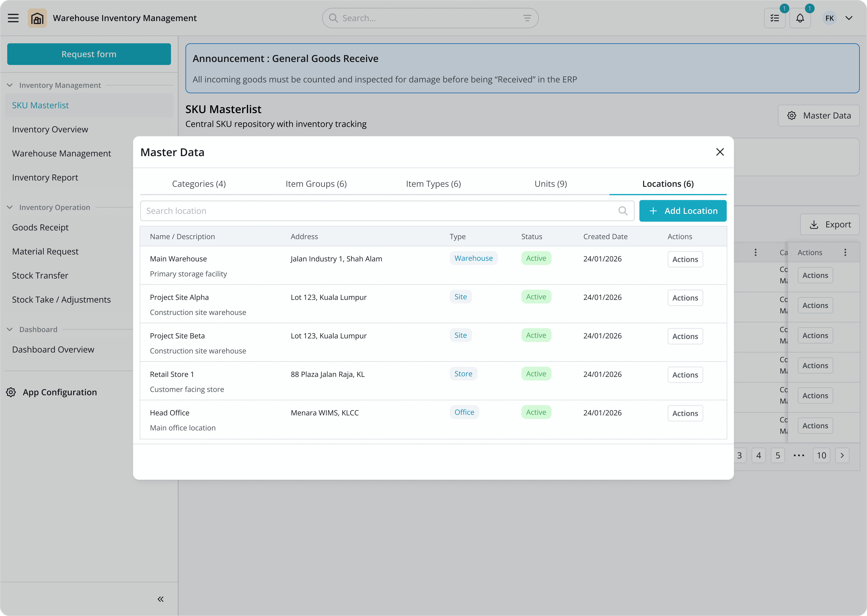
Task: Click the warehouse logo icon
Action: coord(37,18)
